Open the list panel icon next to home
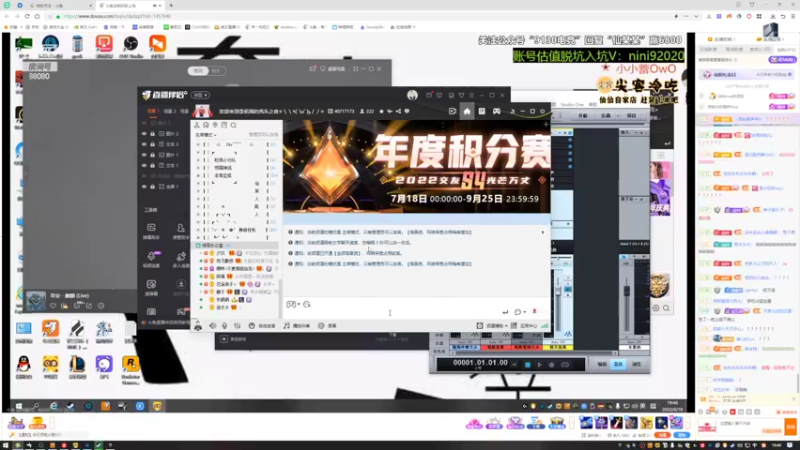This screenshot has width=800, height=450. coord(482,111)
